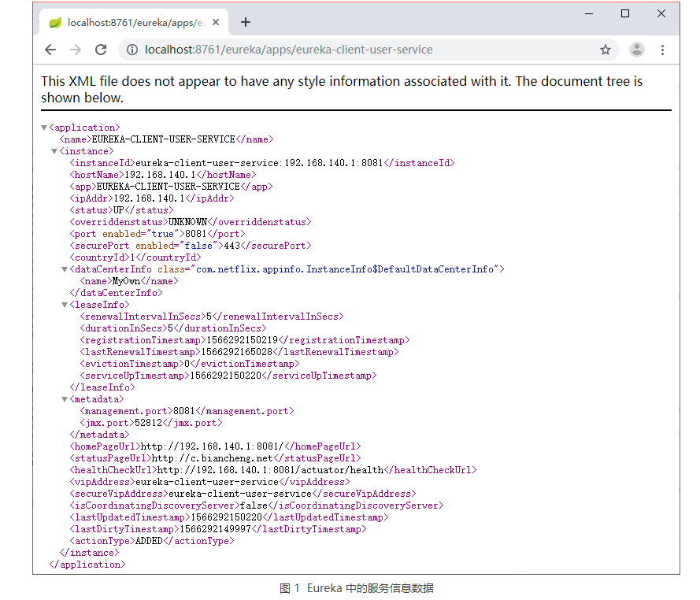This screenshot has height=600, width=700.
Task: Click the lastUpdatedTimestamp value 1566292150220
Action: point(227,517)
